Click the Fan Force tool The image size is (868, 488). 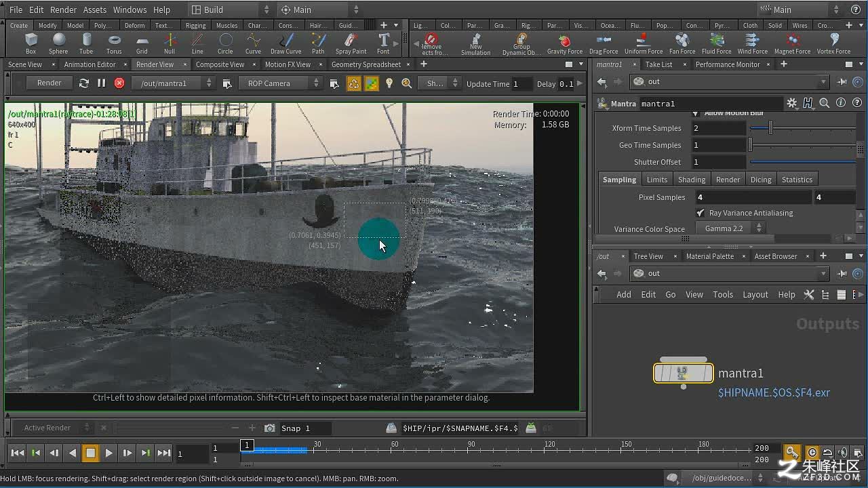point(682,44)
